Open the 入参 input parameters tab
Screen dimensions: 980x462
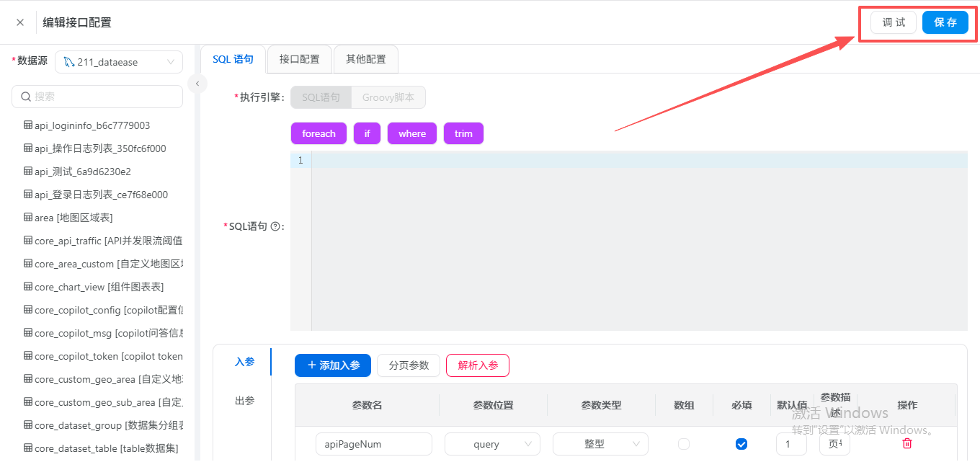(x=244, y=362)
